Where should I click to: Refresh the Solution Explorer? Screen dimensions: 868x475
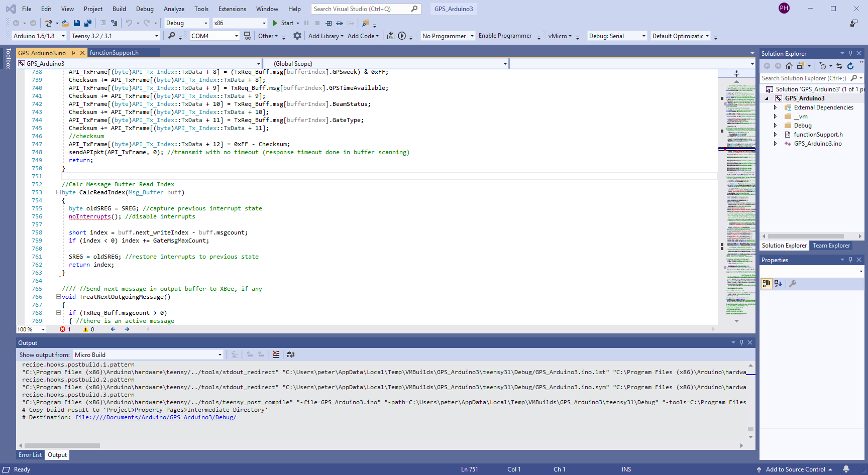pyautogui.click(x=850, y=66)
